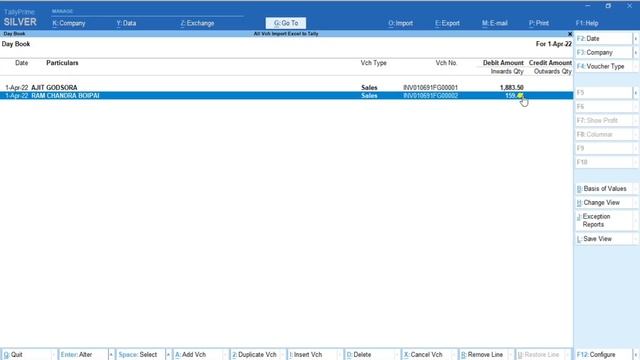640x360 pixels.
Task: Expand arrow beside F3: Company
Action: (636, 52)
